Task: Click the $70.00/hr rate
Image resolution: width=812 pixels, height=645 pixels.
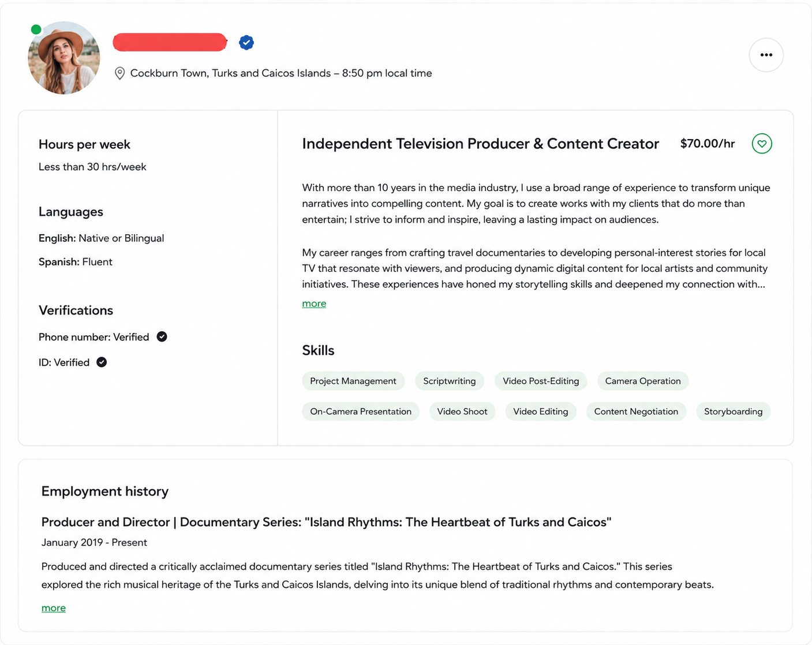Action: coord(708,144)
